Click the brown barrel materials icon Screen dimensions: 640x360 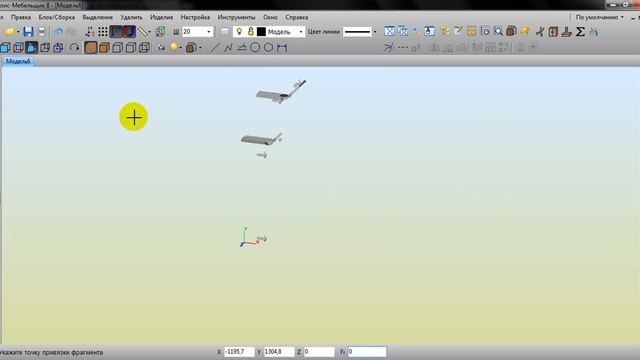[511, 31]
